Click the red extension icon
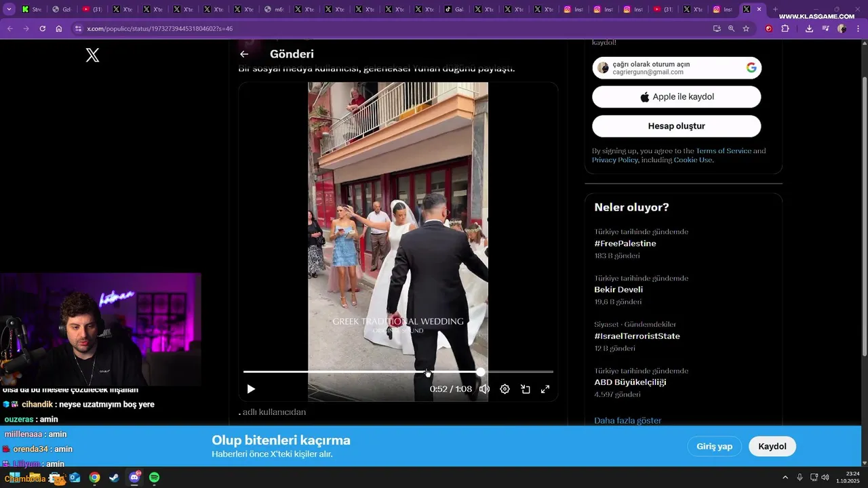This screenshot has width=868, height=488. coord(768,28)
